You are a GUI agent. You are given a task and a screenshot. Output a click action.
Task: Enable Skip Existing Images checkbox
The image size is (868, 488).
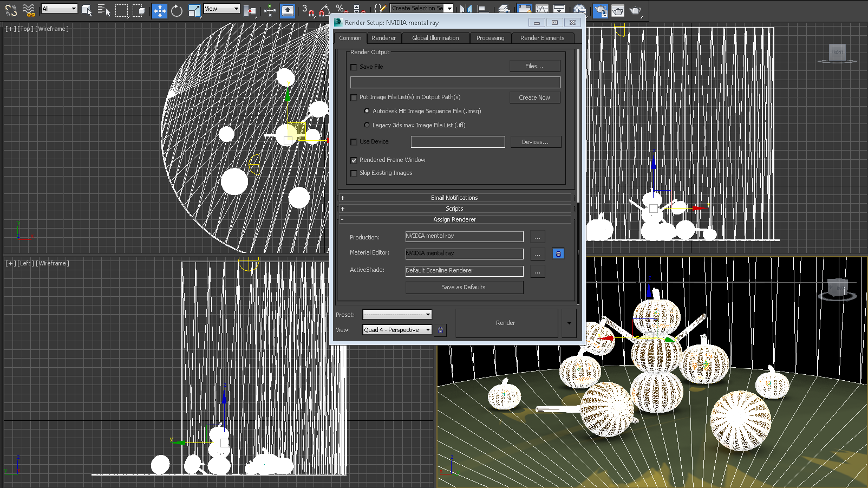click(354, 173)
